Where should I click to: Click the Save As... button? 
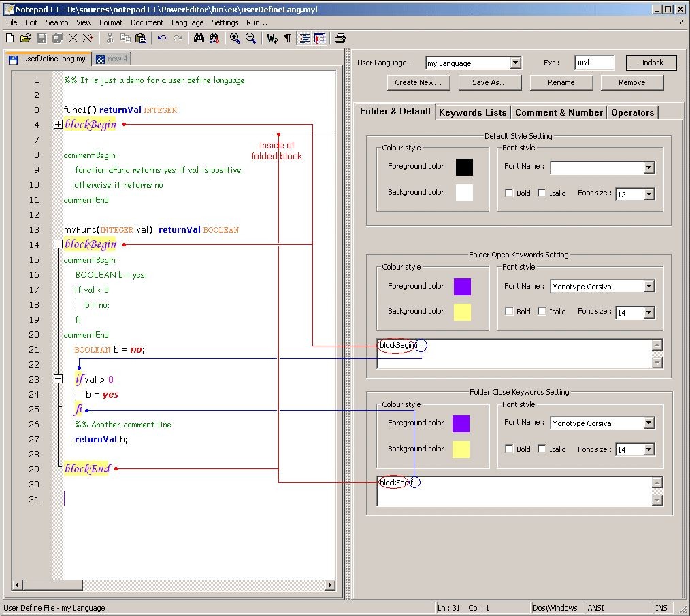click(x=489, y=82)
